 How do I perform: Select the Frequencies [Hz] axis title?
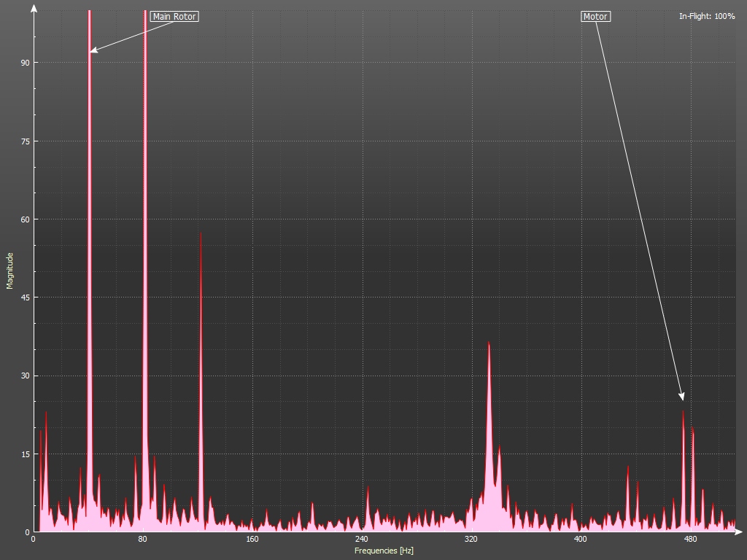[384, 551]
